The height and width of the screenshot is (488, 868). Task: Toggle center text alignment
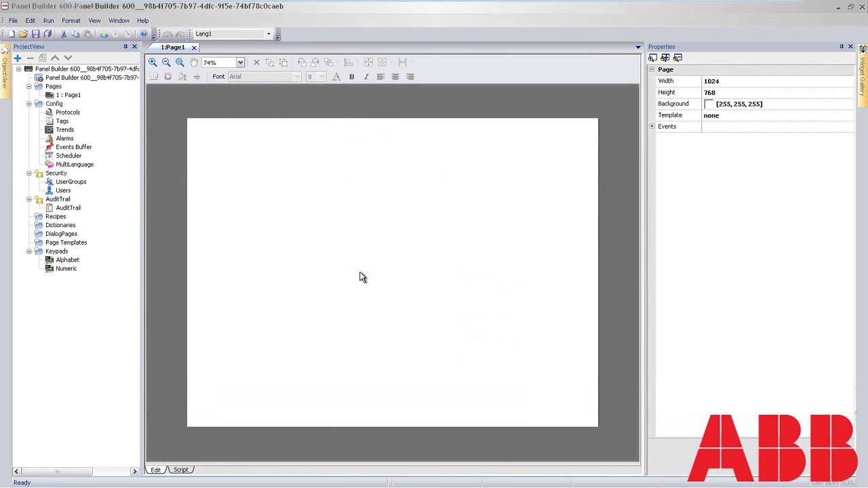click(x=395, y=77)
